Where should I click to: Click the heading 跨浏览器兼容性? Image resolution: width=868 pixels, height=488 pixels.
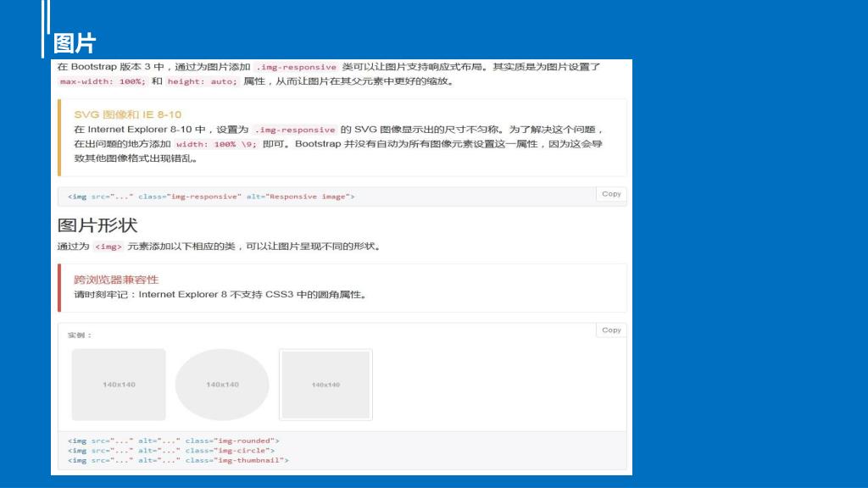coord(116,280)
